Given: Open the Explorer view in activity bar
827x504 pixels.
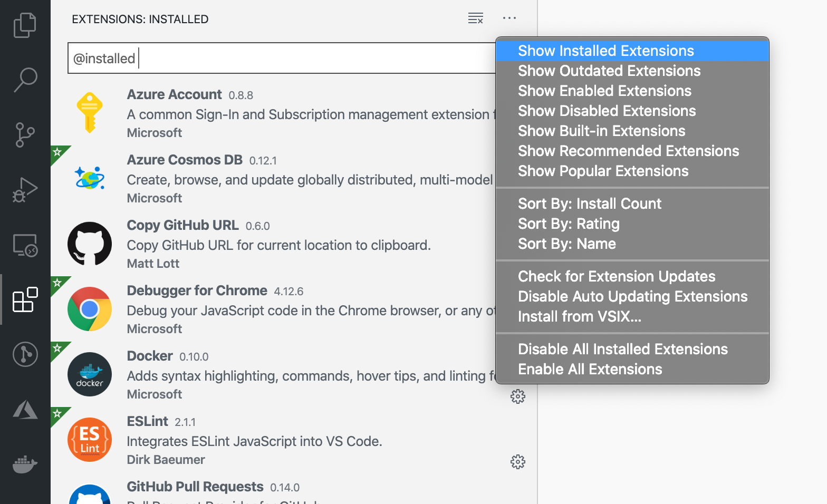Looking at the screenshot, I should point(25,25).
